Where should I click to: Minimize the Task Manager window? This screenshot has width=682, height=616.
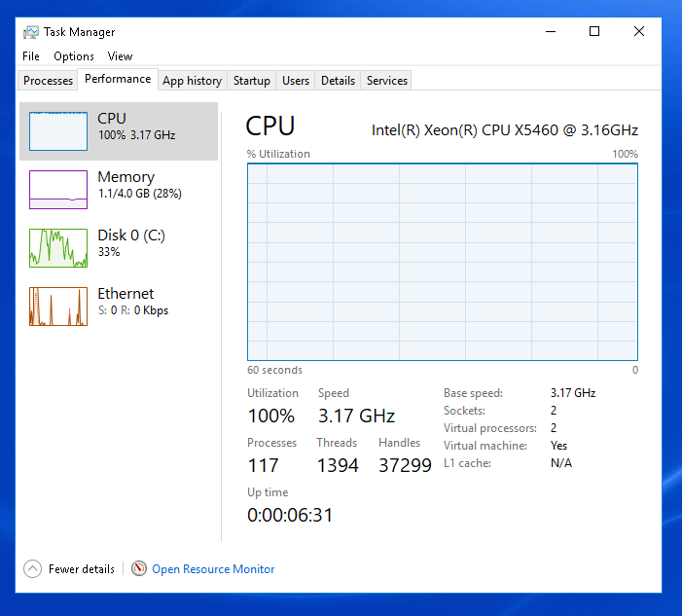(551, 31)
